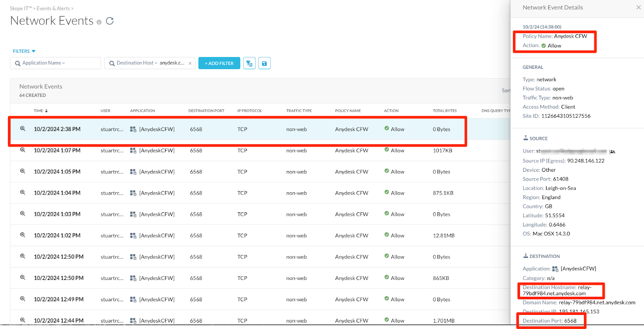Image resolution: width=644 pixels, height=329 pixels.
Task: Click the USER column header
Action: [105, 111]
